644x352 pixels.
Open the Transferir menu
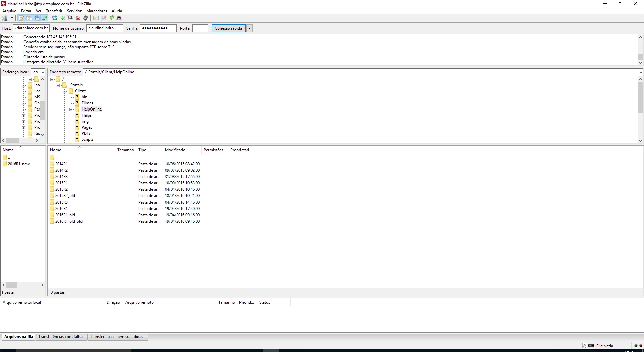(x=54, y=11)
